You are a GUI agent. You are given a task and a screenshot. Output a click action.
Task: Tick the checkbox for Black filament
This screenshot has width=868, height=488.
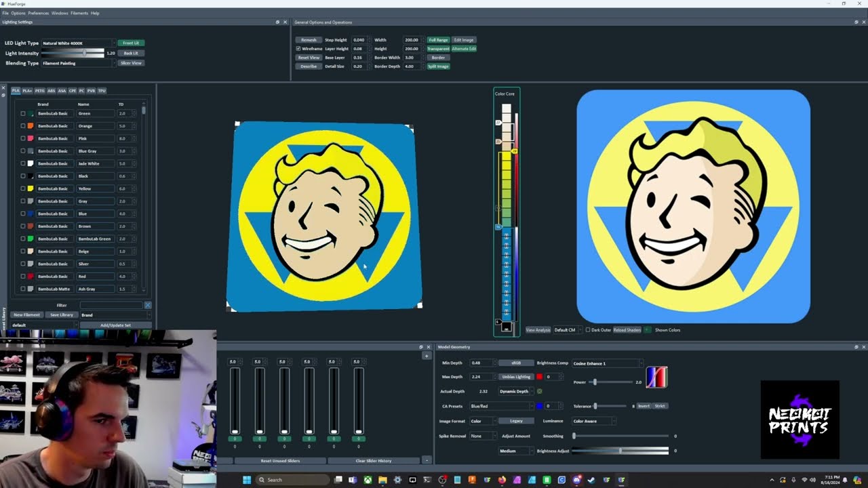(23, 176)
